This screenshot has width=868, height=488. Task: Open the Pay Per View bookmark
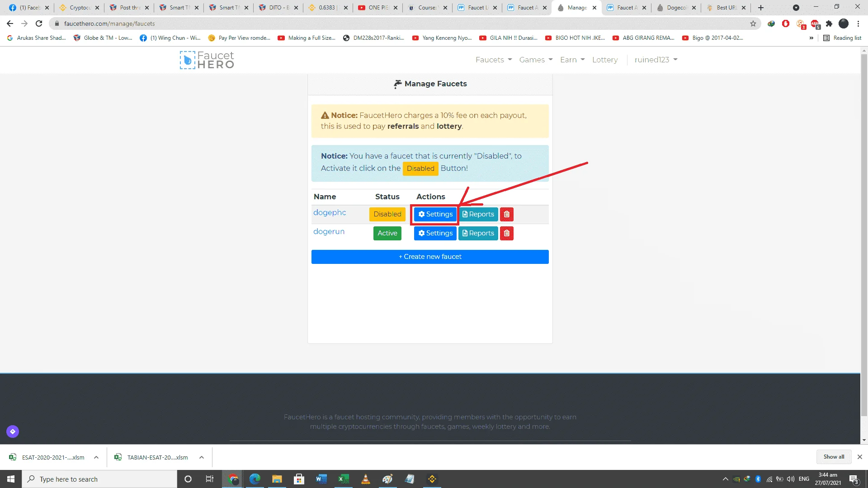click(239, 38)
